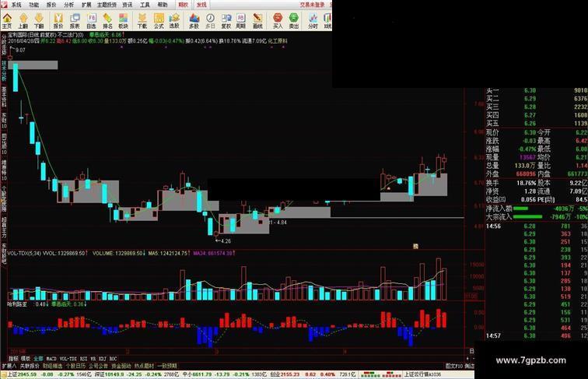Screen dimensions: 588x379
Task: Select the 分时走势 side tab
Action: [4, 44]
